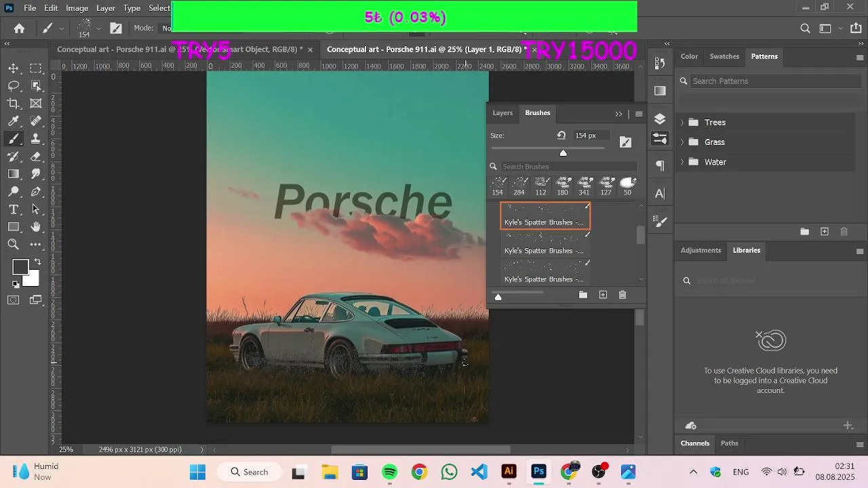Screen dimensions: 868x488
Task: Change screen mode button
Action: (x=36, y=300)
